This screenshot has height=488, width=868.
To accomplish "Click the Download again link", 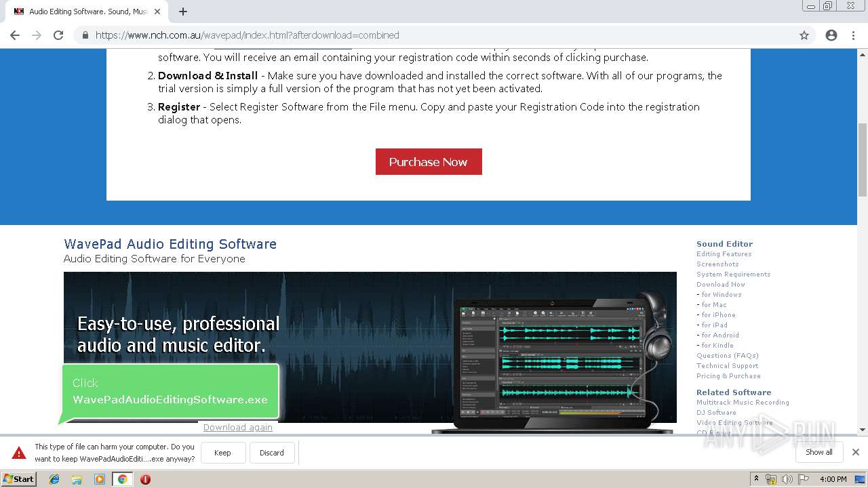I will (x=238, y=427).
